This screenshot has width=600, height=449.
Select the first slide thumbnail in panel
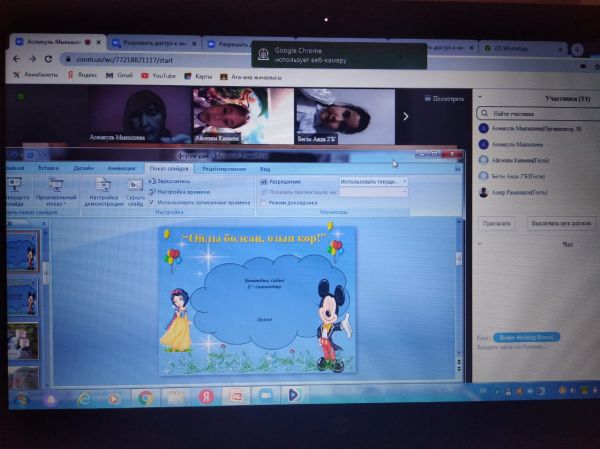coord(22,250)
